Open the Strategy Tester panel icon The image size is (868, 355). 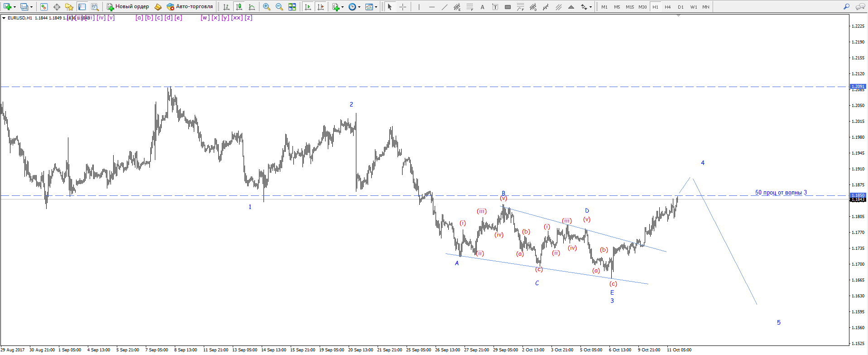[95, 7]
